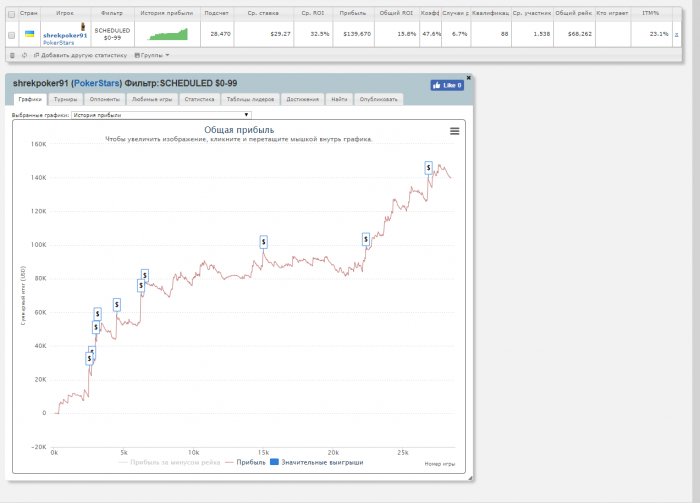Toggle the header select-all checkbox

[x=11, y=14]
